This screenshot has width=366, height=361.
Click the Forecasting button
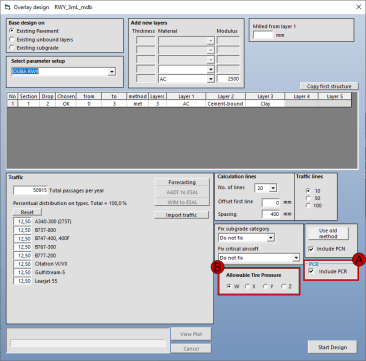tap(182, 182)
